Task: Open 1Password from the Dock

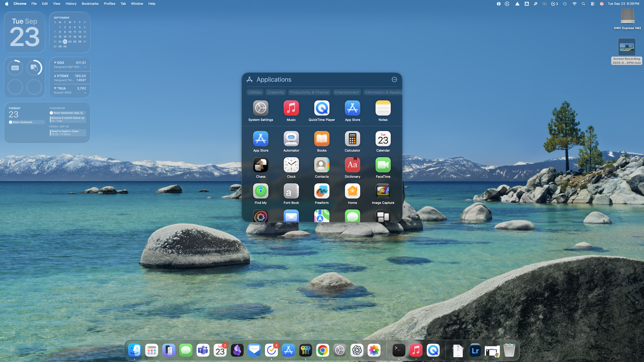Action: click(305, 350)
